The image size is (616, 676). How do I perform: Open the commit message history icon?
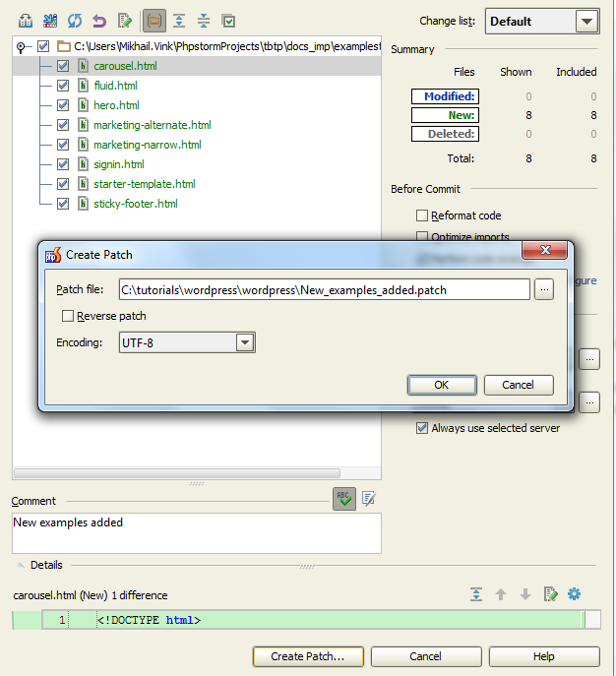click(x=369, y=499)
